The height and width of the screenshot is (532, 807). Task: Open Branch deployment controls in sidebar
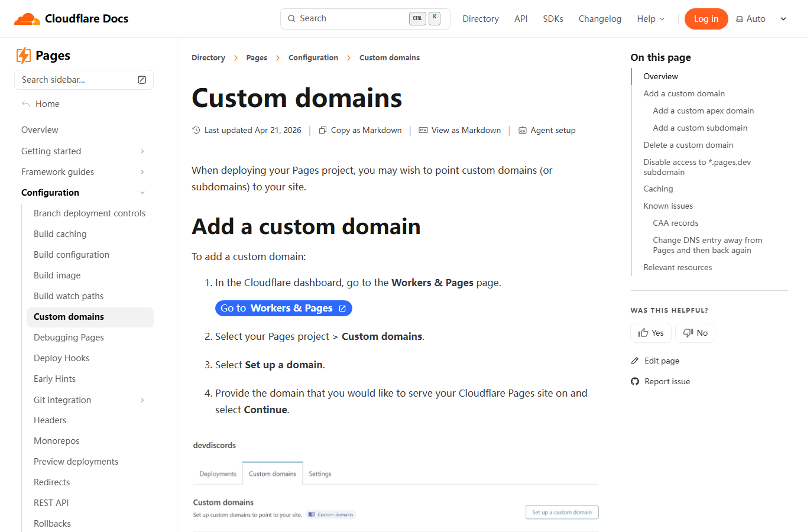click(90, 213)
